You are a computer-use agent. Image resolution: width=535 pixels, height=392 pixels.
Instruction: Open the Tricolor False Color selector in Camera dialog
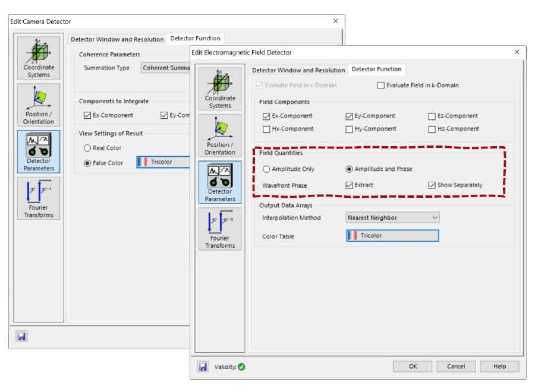pyautogui.click(x=163, y=162)
